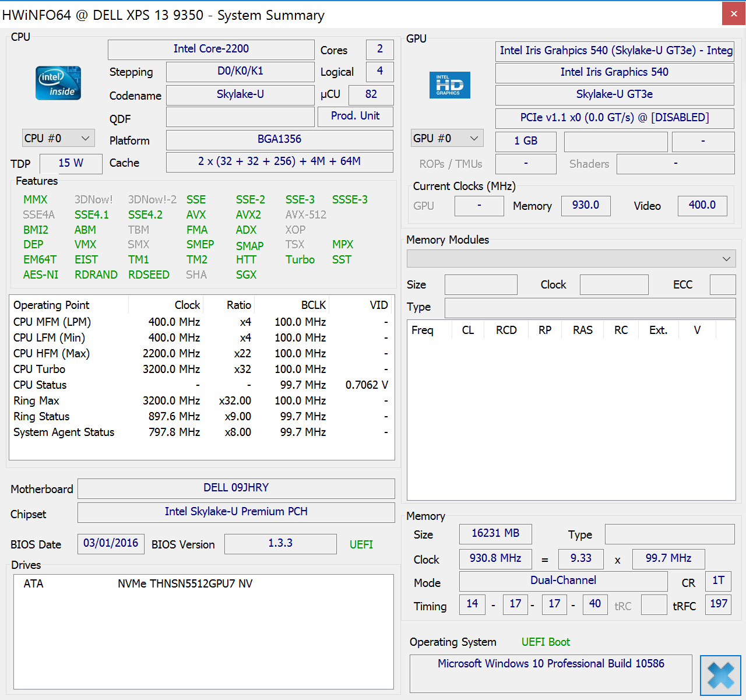Select the Ring Status row
Image resolution: width=746 pixels, height=700 pixels.
point(201,416)
